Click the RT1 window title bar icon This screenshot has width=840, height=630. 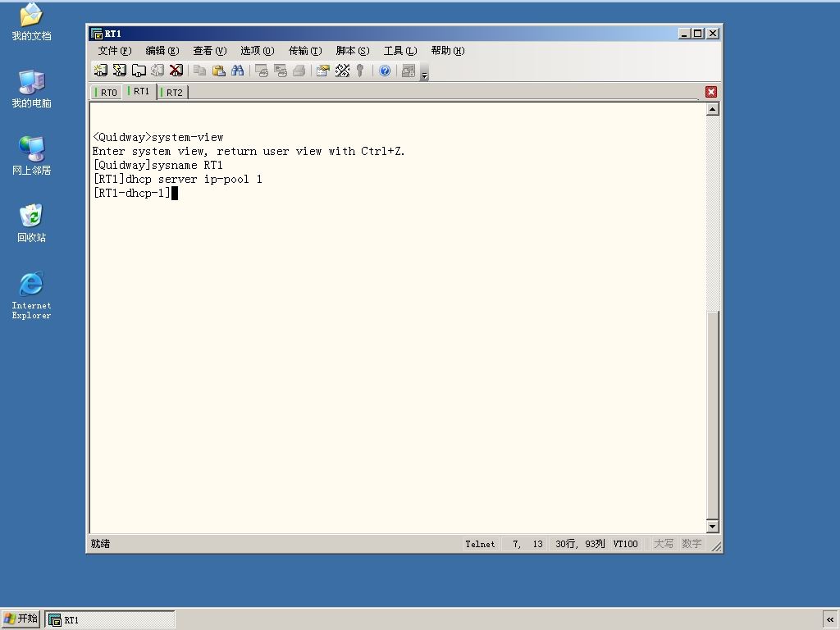coord(97,34)
